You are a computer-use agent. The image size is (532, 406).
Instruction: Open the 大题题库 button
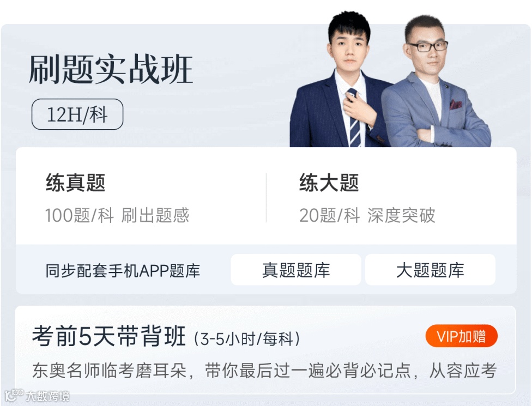pos(430,270)
